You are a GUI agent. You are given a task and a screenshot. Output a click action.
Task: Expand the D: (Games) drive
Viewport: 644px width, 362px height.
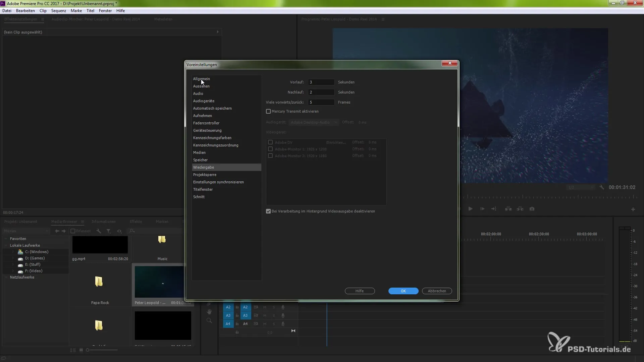[x=13, y=258]
